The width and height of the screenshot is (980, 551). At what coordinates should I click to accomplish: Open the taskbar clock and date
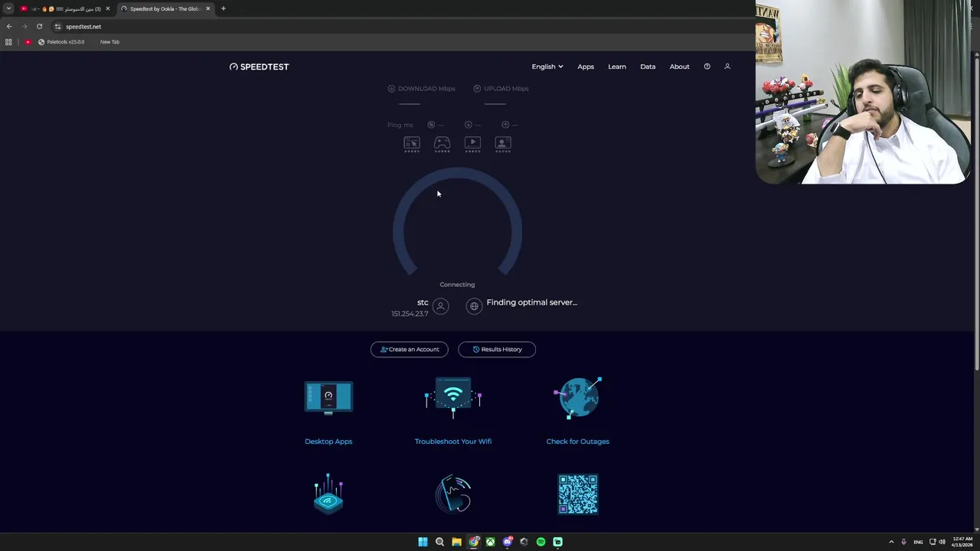point(962,542)
